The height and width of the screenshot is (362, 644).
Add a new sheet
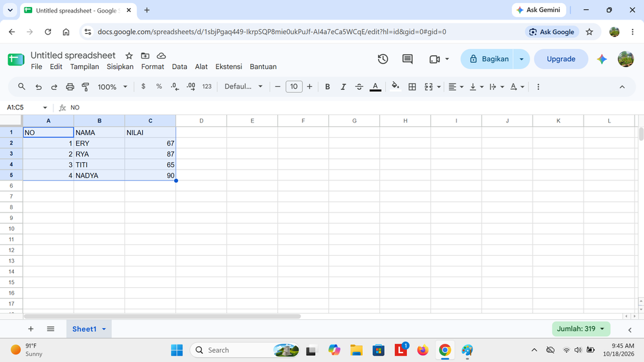coord(31,329)
